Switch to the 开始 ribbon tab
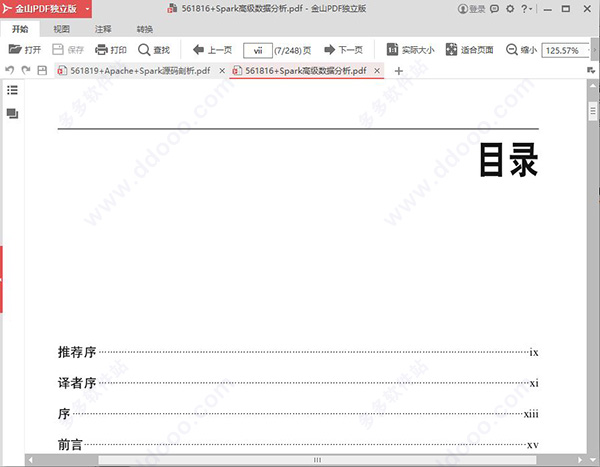 (20, 29)
